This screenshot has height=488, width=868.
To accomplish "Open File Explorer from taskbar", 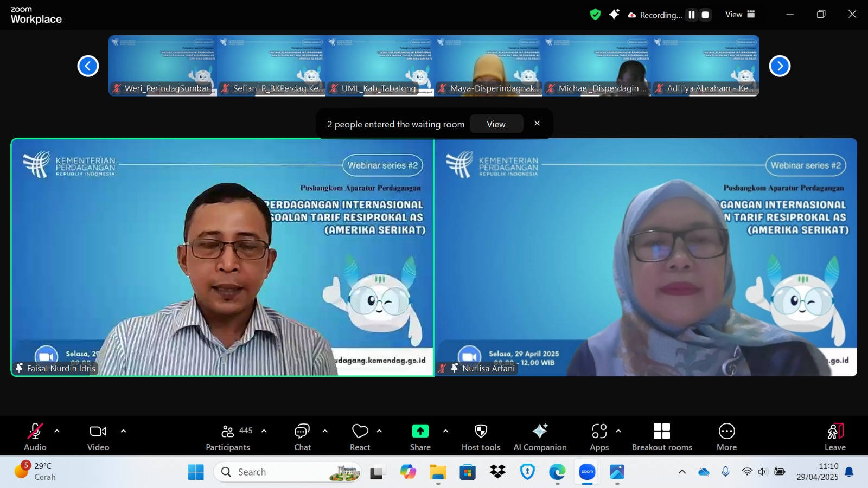I will coord(438,472).
